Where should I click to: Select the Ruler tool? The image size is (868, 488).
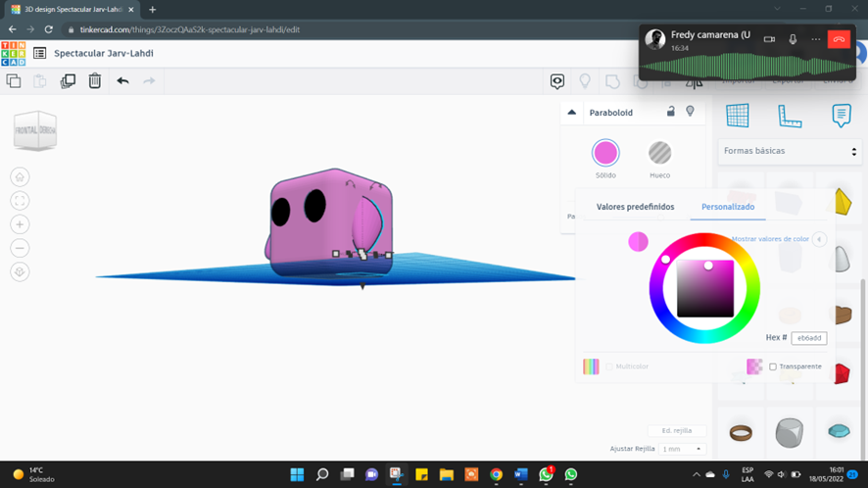(790, 116)
